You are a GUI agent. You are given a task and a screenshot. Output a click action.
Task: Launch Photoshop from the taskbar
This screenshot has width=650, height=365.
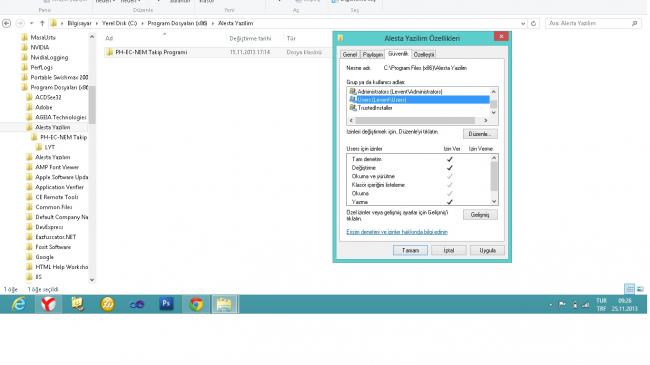coord(166,304)
